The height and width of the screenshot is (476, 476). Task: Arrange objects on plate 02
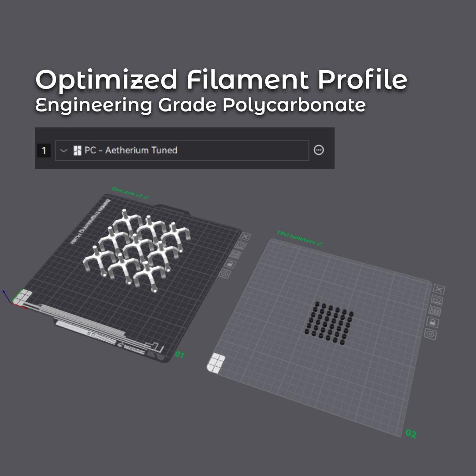(x=435, y=311)
